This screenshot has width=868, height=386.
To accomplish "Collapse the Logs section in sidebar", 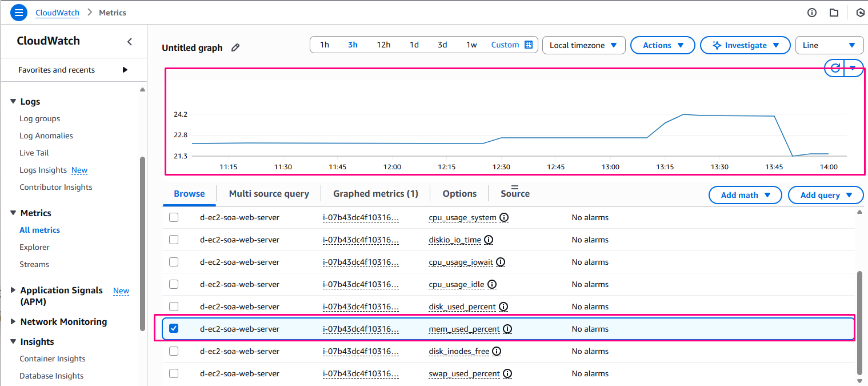I will click(x=13, y=102).
